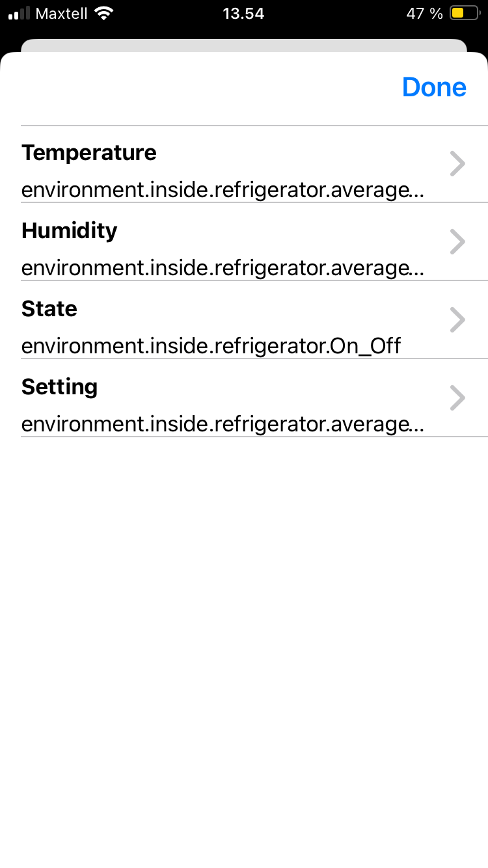Expand Temperature row chevron arrow
This screenshot has width=488, height=868.
(458, 164)
